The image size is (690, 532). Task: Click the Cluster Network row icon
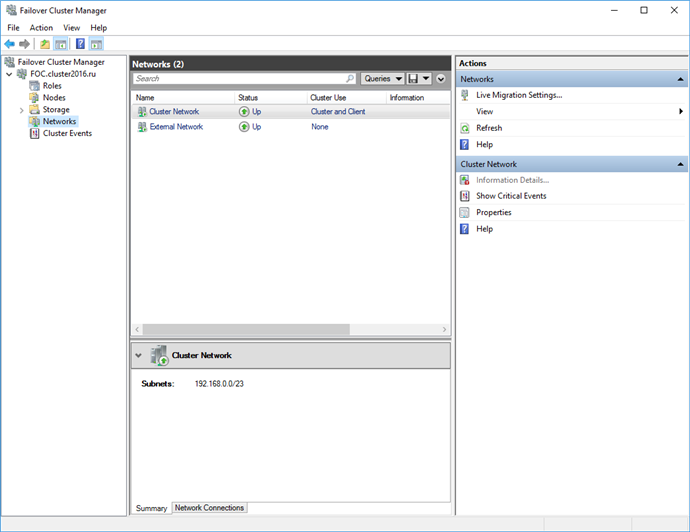click(142, 112)
